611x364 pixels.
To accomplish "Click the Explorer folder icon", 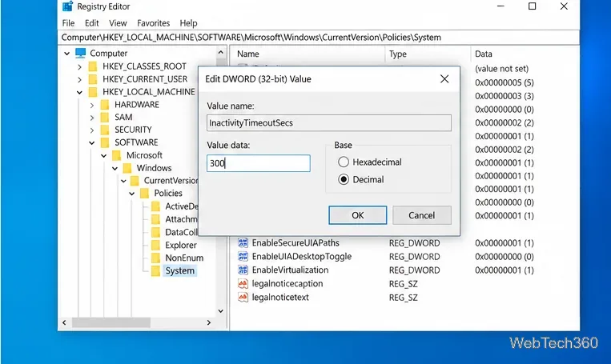I will (155, 246).
